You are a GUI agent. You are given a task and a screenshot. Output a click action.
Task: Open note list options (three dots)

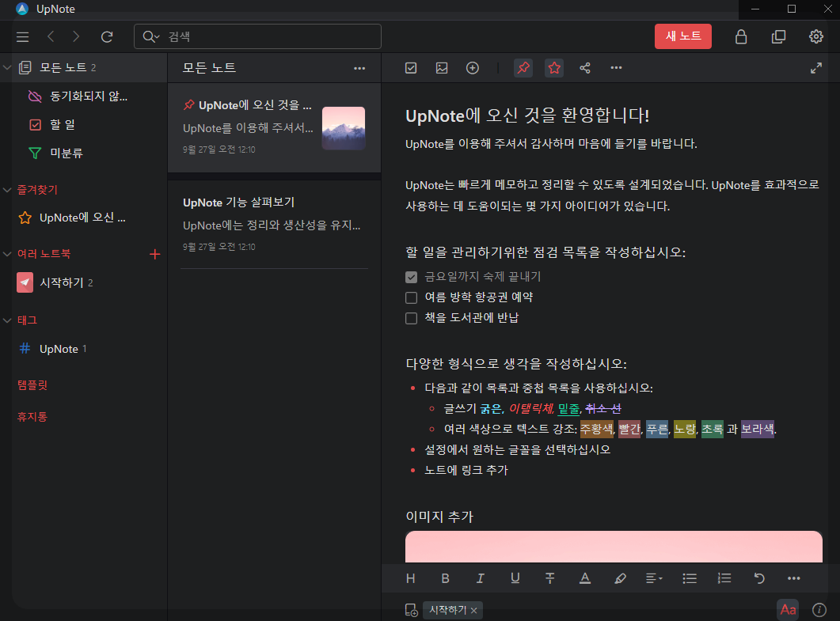tap(359, 68)
